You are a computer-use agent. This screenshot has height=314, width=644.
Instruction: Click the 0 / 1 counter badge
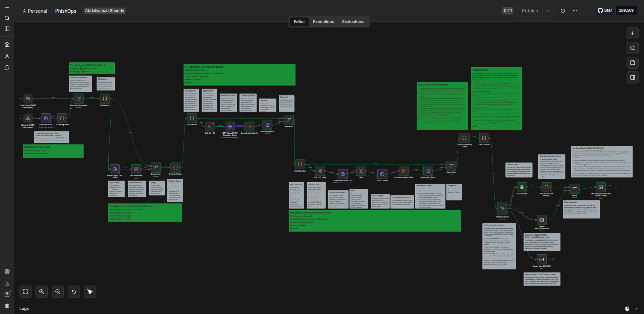pos(508,11)
